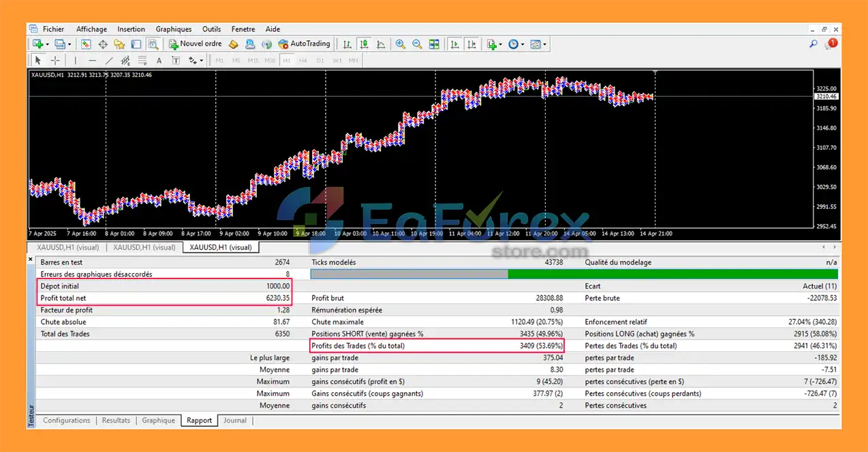Select the crosshair cursor tool
The height and width of the screenshot is (452, 868).
(55, 61)
